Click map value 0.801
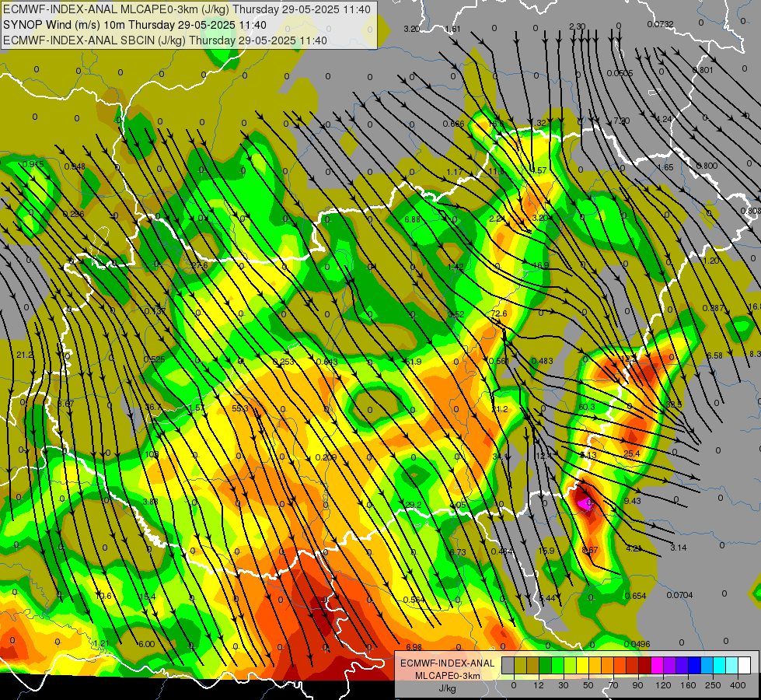This screenshot has height=700, width=761. tap(703, 71)
